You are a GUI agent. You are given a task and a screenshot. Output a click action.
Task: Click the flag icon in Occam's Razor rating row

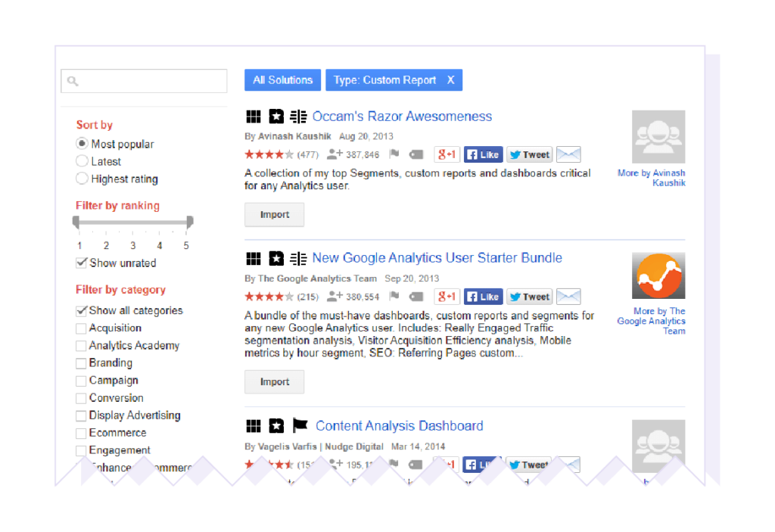pos(394,154)
